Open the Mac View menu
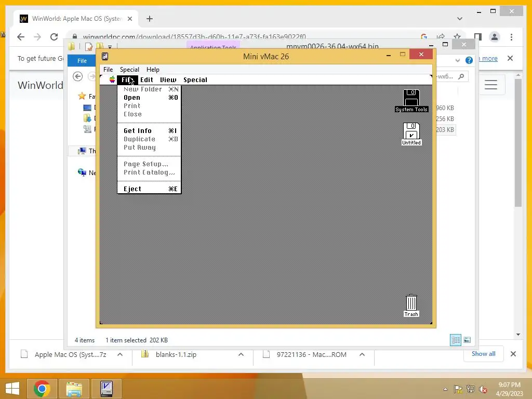This screenshot has width=532, height=399. coord(168,79)
